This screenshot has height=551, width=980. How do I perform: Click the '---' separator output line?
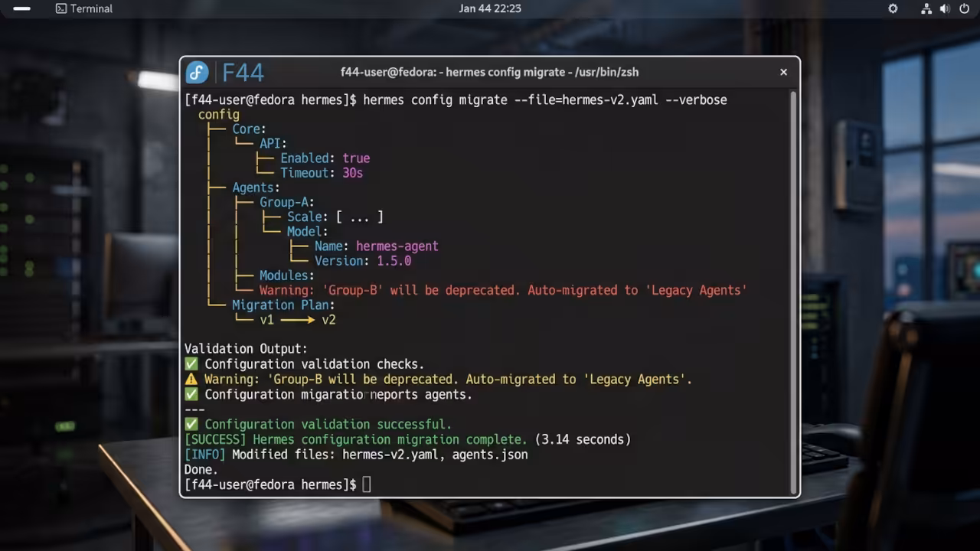(194, 409)
